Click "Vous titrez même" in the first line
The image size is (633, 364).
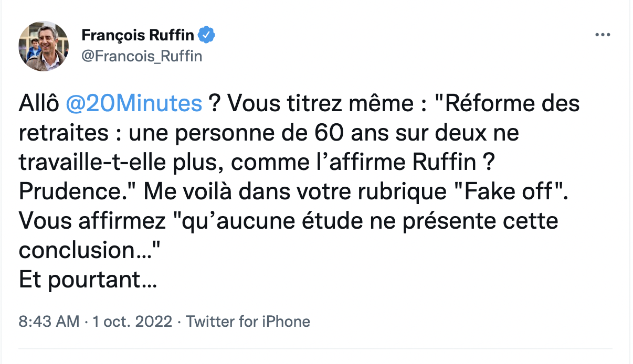[303, 103]
